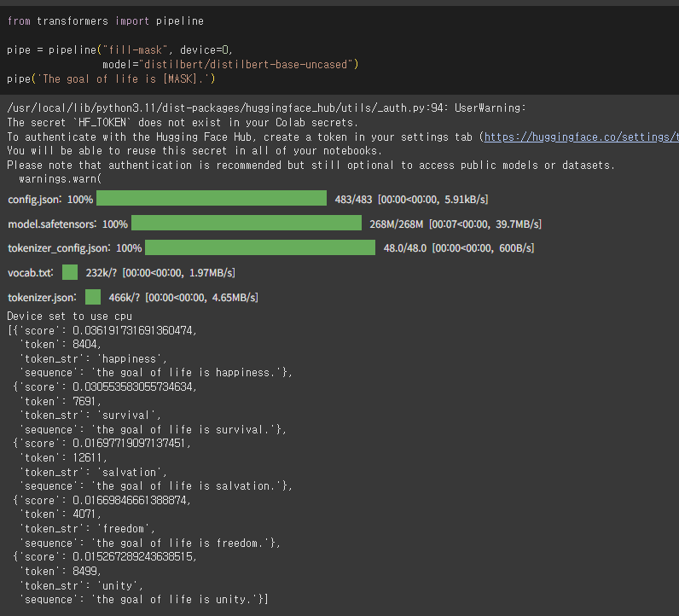
Task: Click score value 0.036191731691360474
Action: pos(134,330)
